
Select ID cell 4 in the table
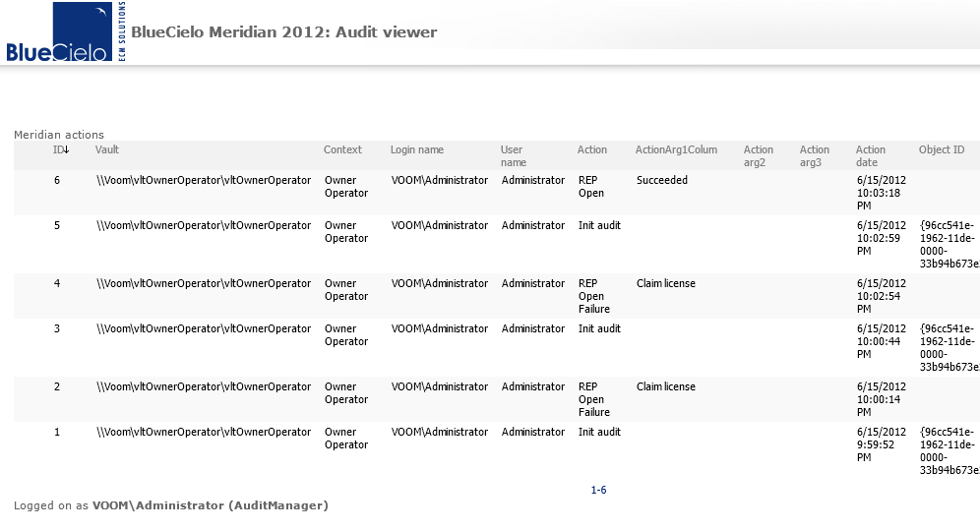tap(57, 283)
